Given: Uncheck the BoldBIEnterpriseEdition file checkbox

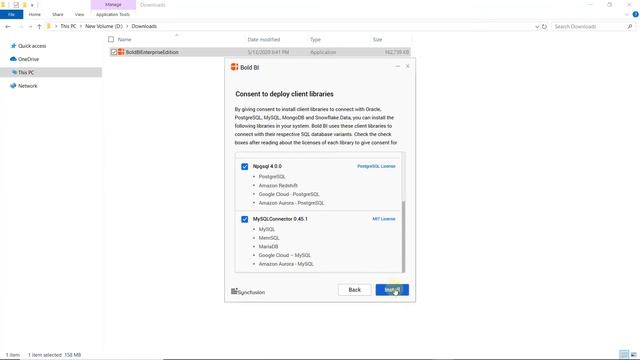Looking at the screenshot, I should click(113, 52).
